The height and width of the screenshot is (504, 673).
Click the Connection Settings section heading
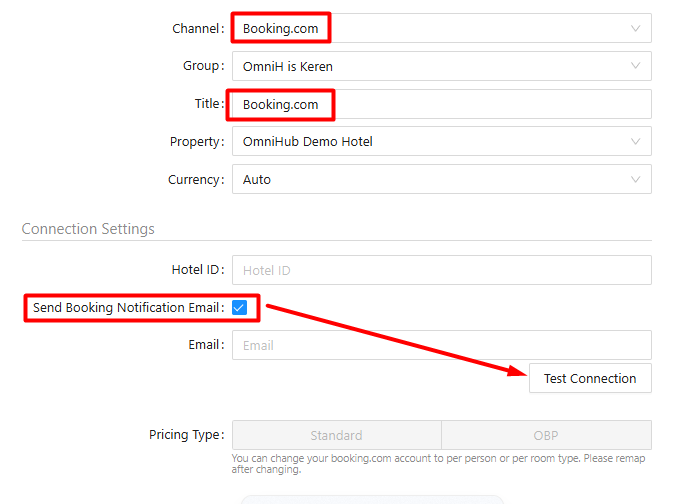pos(88,229)
